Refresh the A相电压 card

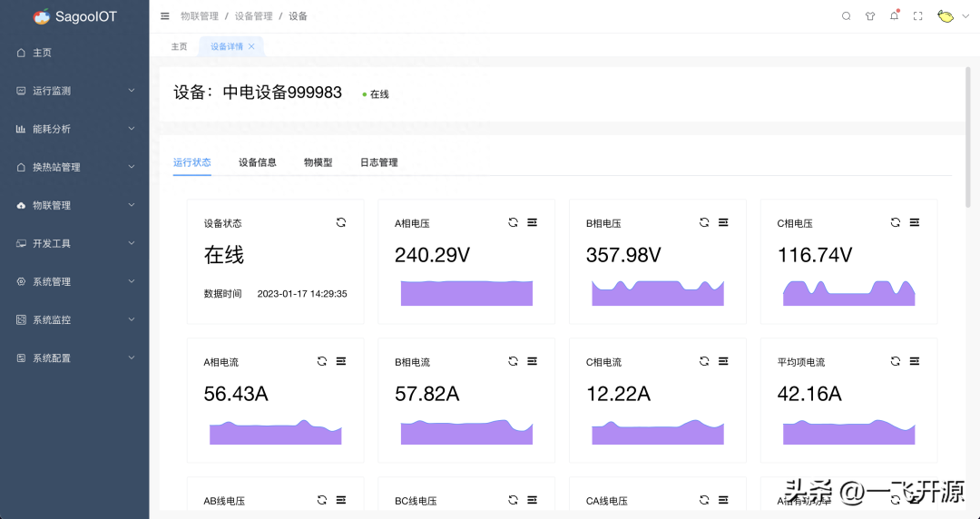[x=513, y=222]
